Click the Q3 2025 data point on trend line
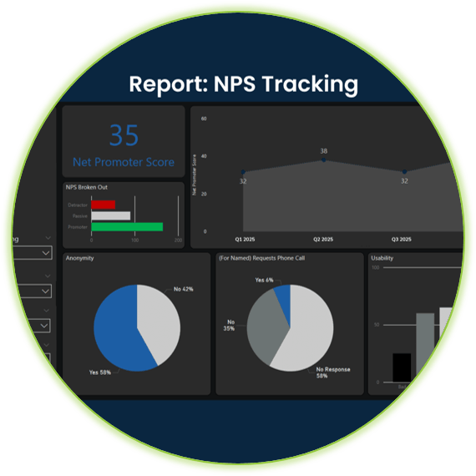Image resolution: width=476 pixels, height=476 pixels. (404, 172)
